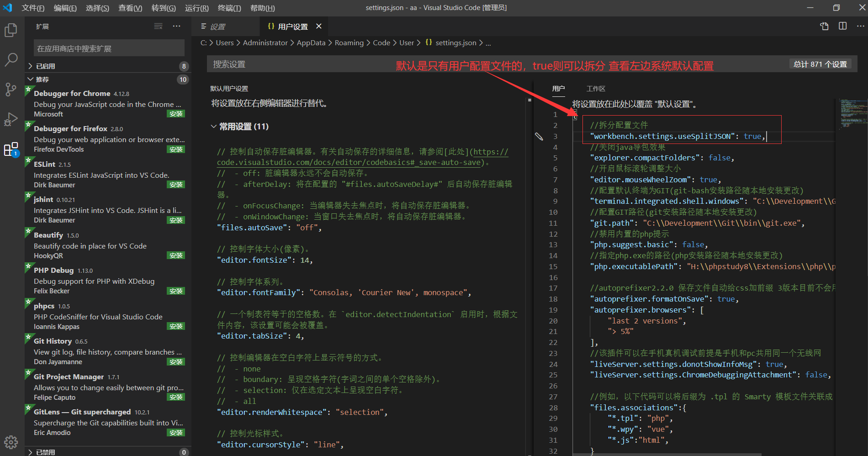Screen dimensions: 868x456
Task: Expand the 已启用 extensions section
Action: [108, 66]
